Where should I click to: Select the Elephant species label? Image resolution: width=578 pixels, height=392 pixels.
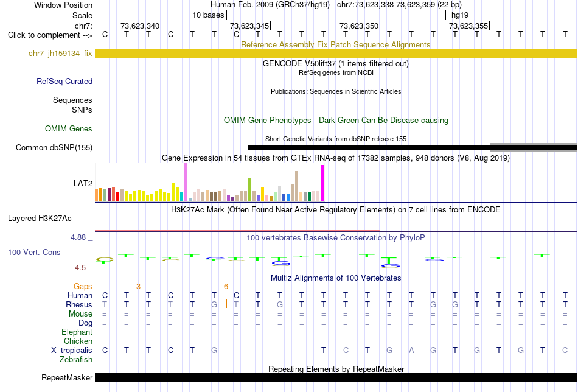(x=77, y=332)
